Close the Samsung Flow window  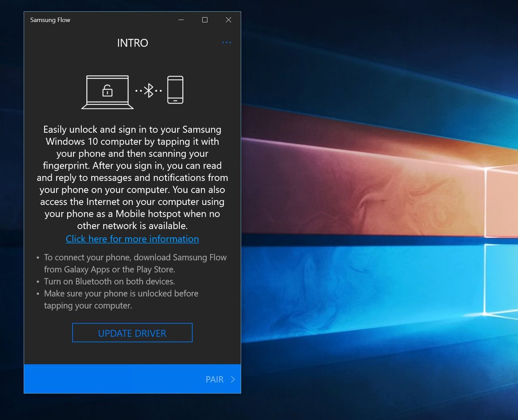pos(229,20)
